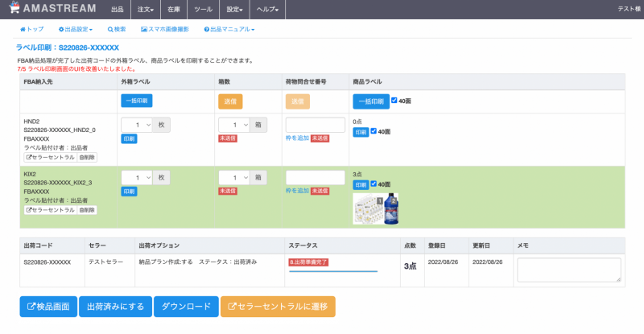Click the メモ text area

[569, 270]
